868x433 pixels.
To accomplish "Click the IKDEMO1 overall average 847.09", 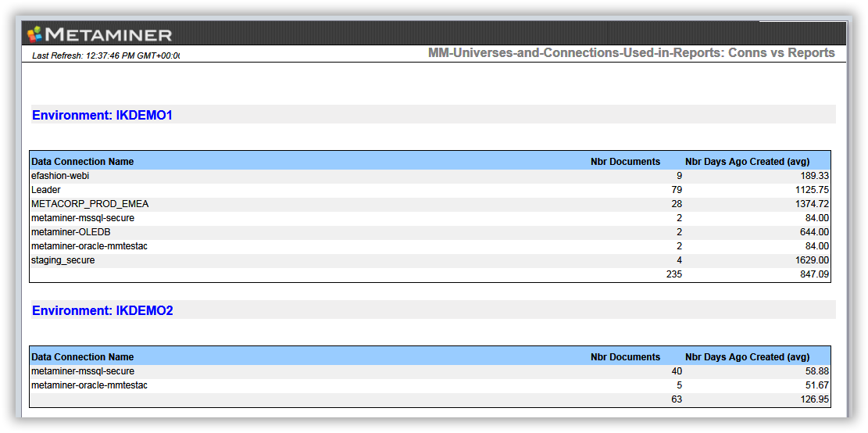I will [x=815, y=274].
